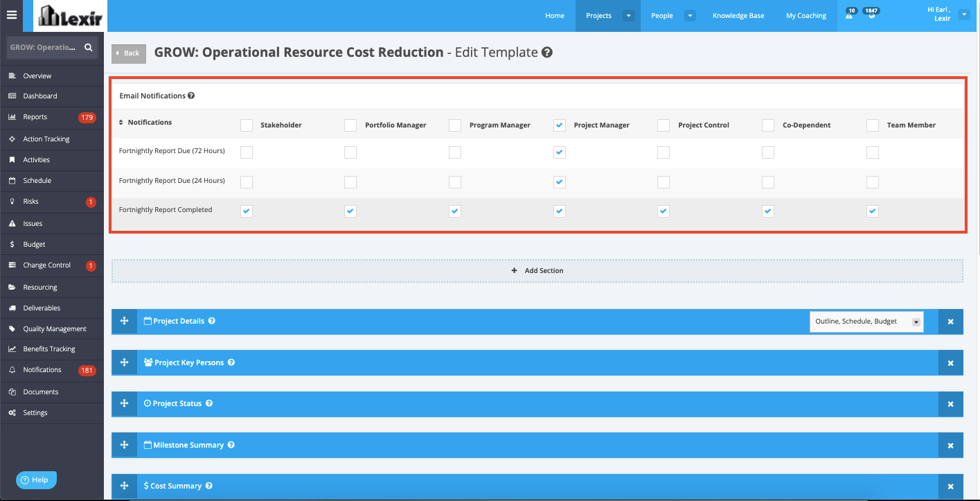980x501 pixels.
Task: Open My Coaching in top navigation
Action: (x=806, y=15)
